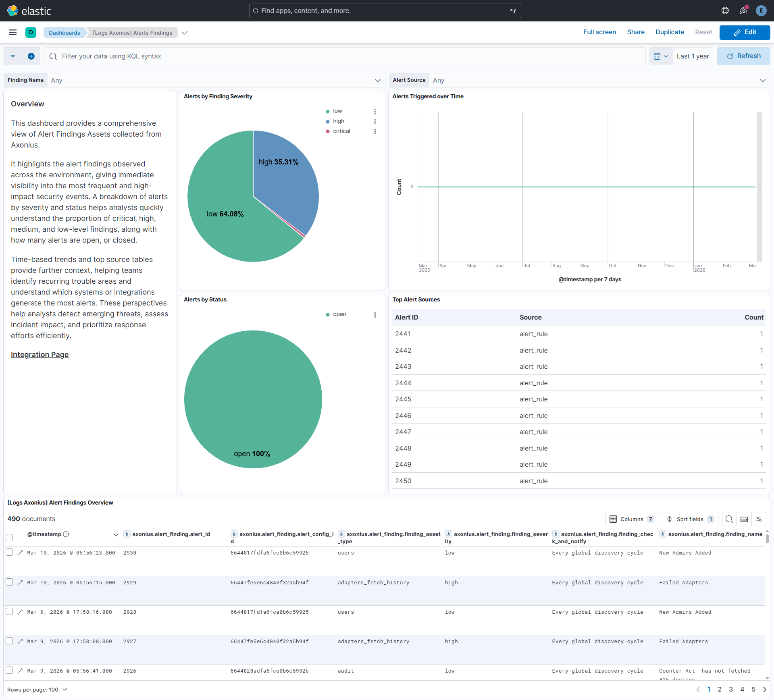
Task: Expand the breadcrumb chevron next to dashboard title
Action: coord(185,33)
